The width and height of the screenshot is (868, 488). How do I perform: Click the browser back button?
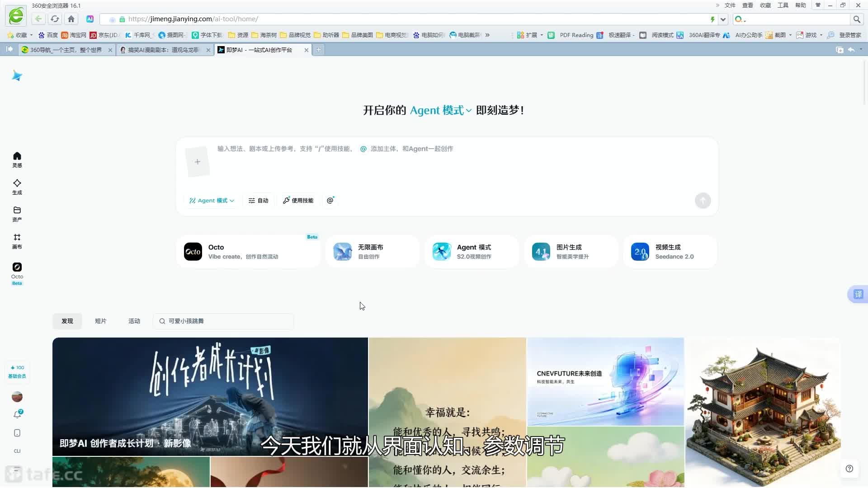38,19
